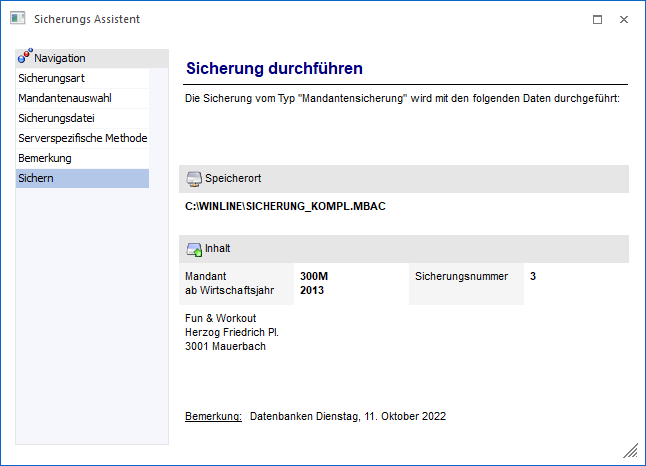
Task: Click the Mandant value 300M
Action: (x=313, y=276)
